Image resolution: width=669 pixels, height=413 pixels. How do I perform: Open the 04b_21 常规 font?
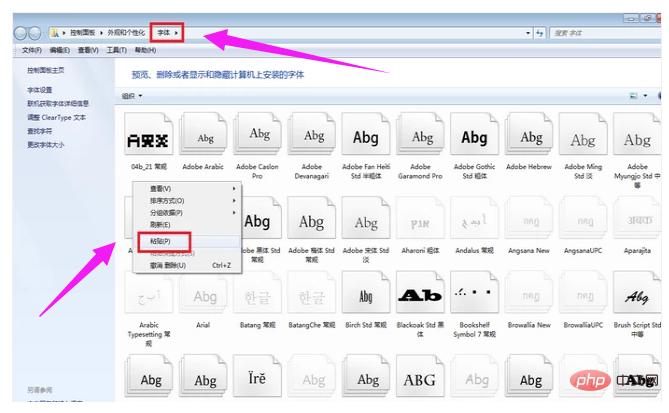pos(148,141)
